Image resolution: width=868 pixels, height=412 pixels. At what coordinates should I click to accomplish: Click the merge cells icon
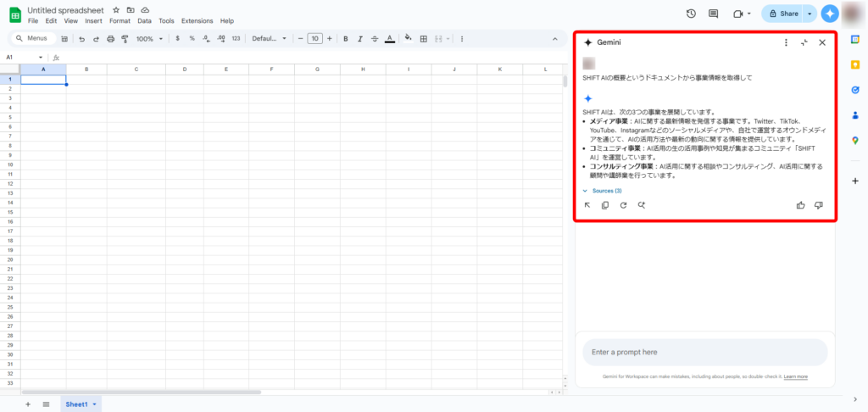pyautogui.click(x=438, y=39)
